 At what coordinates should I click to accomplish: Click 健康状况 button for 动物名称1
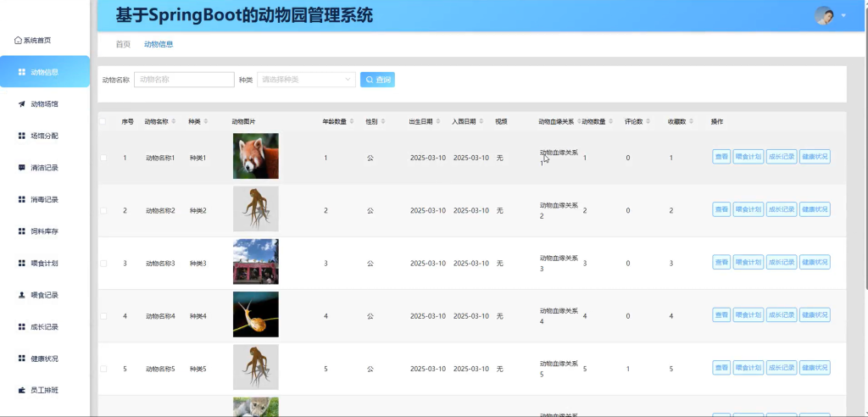815,157
